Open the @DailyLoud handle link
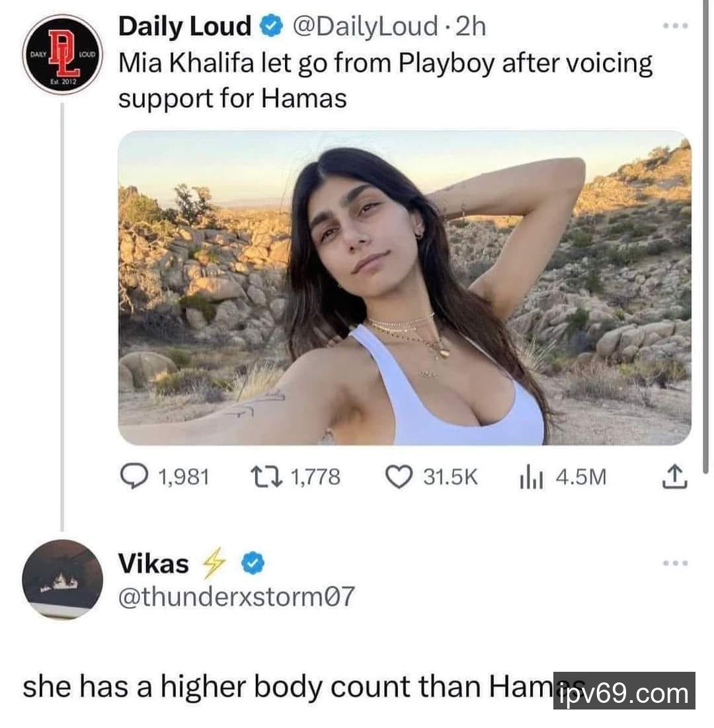This screenshot has width=714, height=728. (x=365, y=26)
